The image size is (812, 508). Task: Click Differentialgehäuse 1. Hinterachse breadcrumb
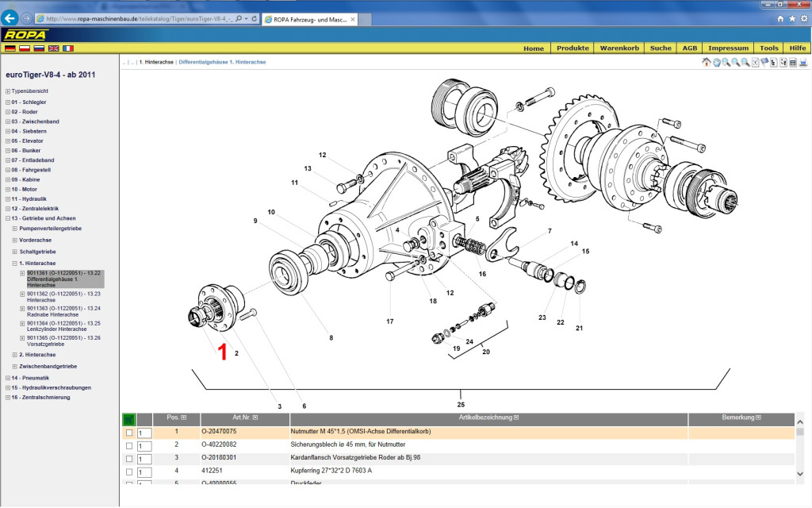222,62
